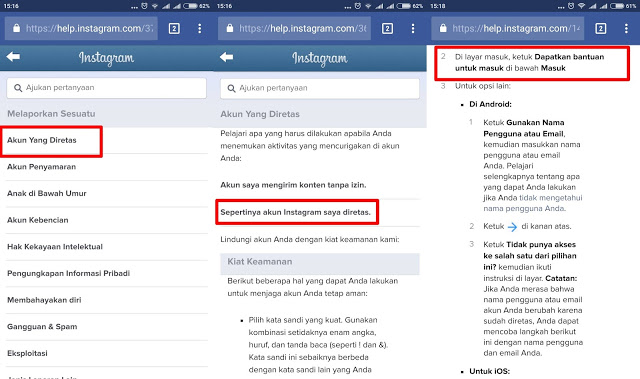Click the lock icon in second phone's URL bar

pyautogui.click(x=230, y=28)
